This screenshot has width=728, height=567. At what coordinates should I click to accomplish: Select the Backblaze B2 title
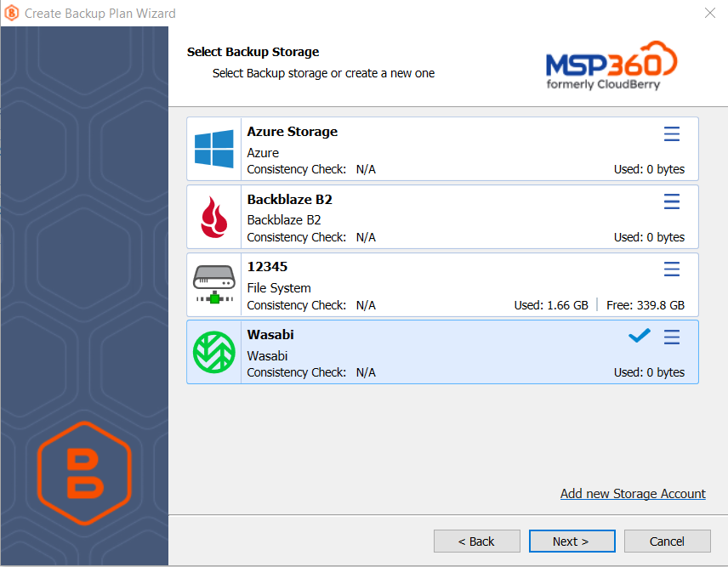(290, 200)
